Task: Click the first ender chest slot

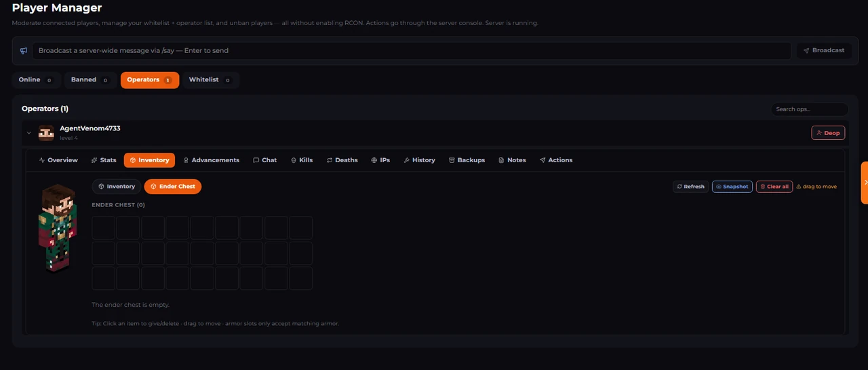Action: 103,227
